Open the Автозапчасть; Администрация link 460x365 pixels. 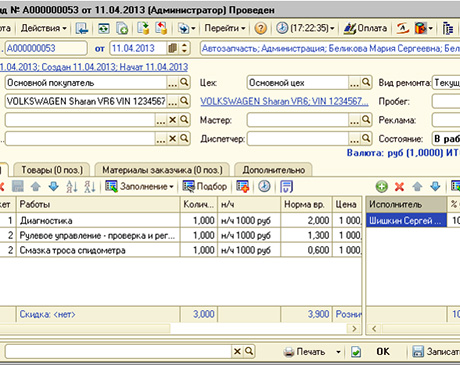(x=330, y=49)
